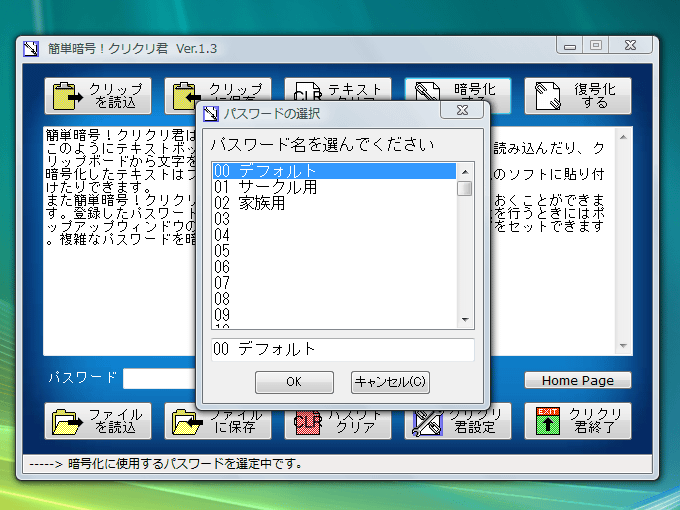680x510 pixels.
Task: Click the app icon in main title bar
Action: 31,49
